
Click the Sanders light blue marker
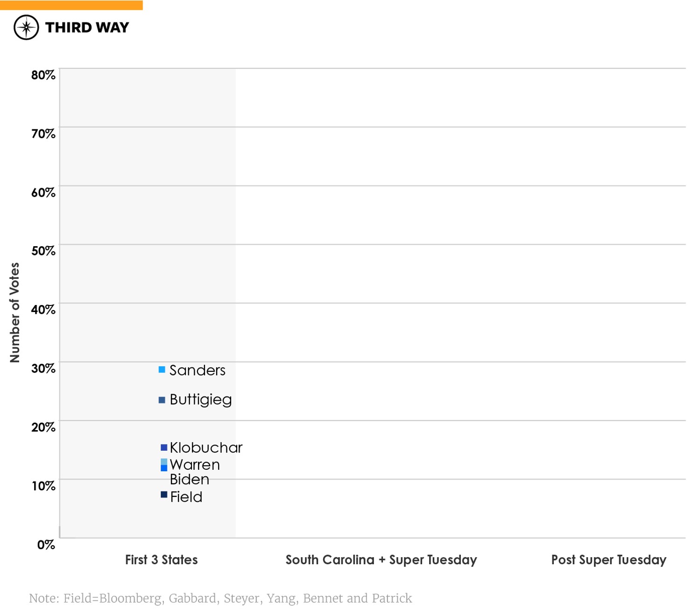[162, 369]
